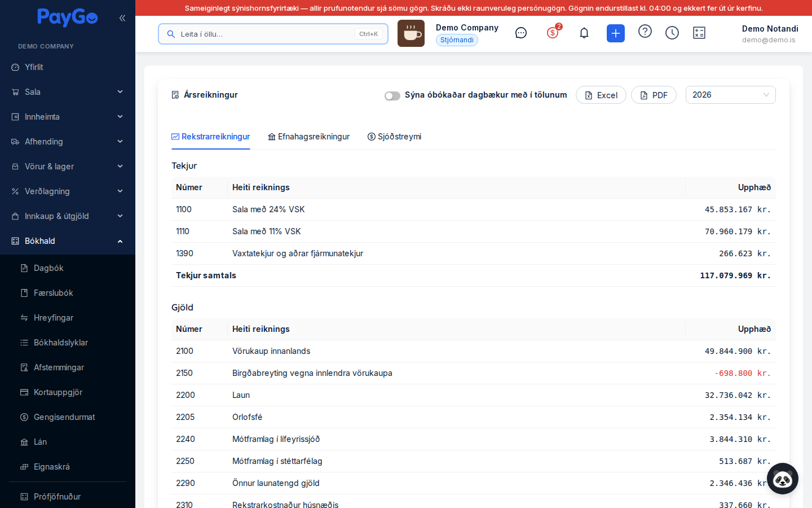This screenshot has height=508, width=812.
Task: Collapse the Bókhald menu
Action: 68,241
